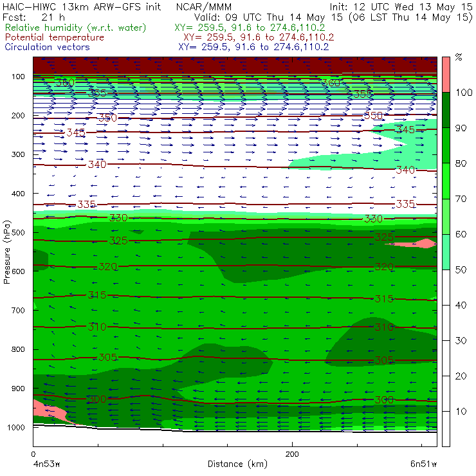The width and height of the screenshot is (476, 476).
Task: Select the '6n51w' end coordinate label
Action: coord(423,464)
